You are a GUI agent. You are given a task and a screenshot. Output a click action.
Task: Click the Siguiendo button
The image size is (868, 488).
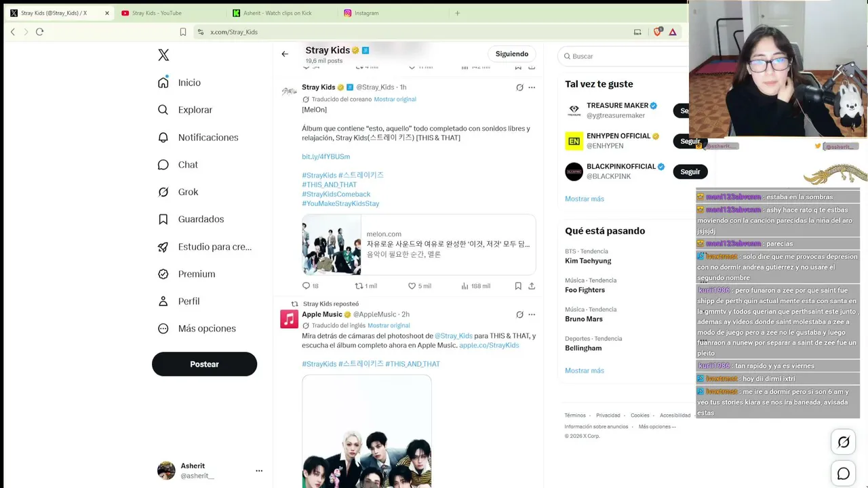[512, 54]
